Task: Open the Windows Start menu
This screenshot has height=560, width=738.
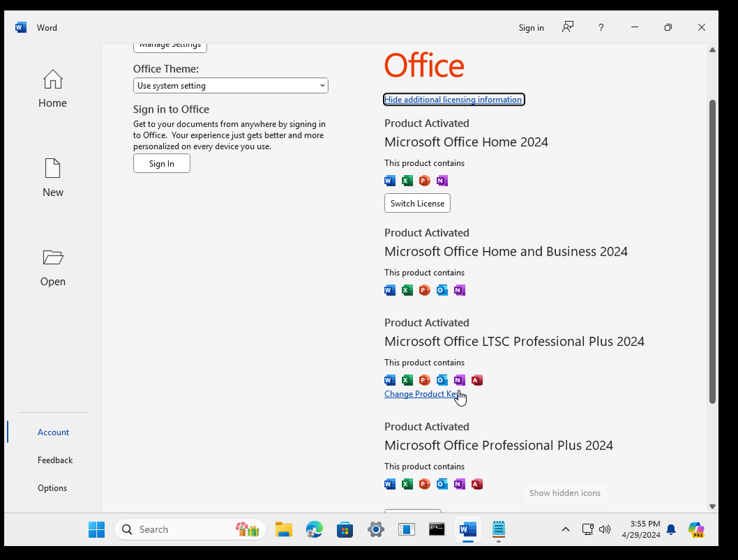Action: click(97, 529)
